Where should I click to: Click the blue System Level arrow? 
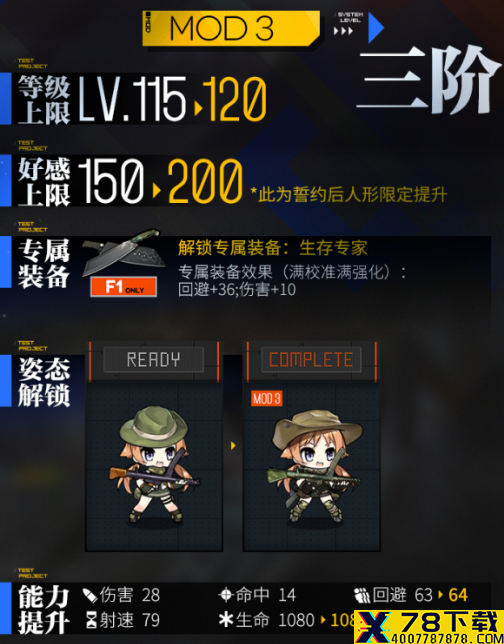click(375, 28)
